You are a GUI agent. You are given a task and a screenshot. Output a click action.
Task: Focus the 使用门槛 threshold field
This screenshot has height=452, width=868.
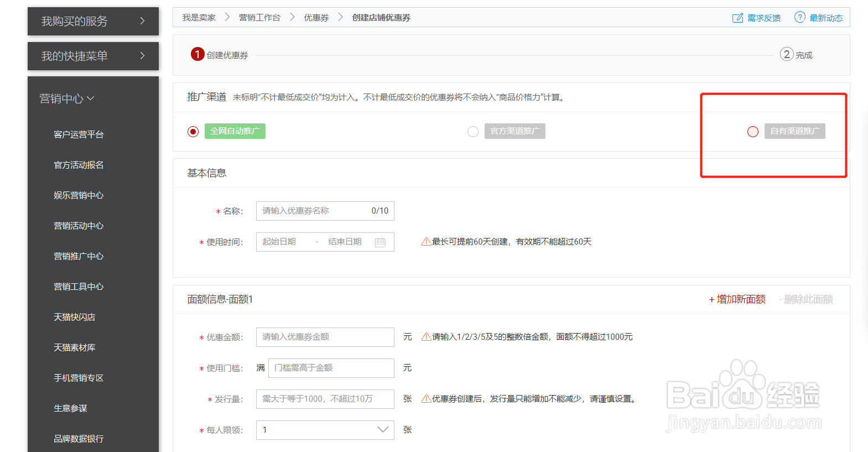click(331, 368)
